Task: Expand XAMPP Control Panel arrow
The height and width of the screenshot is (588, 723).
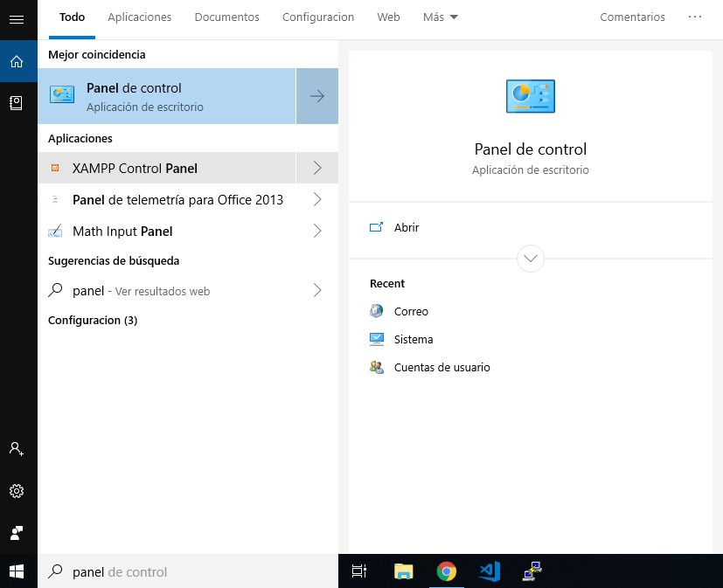Action: tap(317, 168)
